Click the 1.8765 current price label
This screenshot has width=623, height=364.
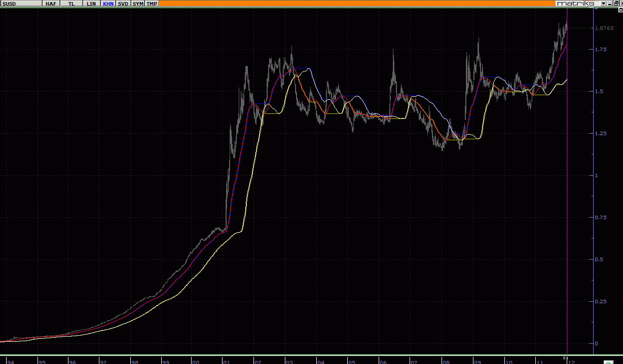tap(605, 28)
